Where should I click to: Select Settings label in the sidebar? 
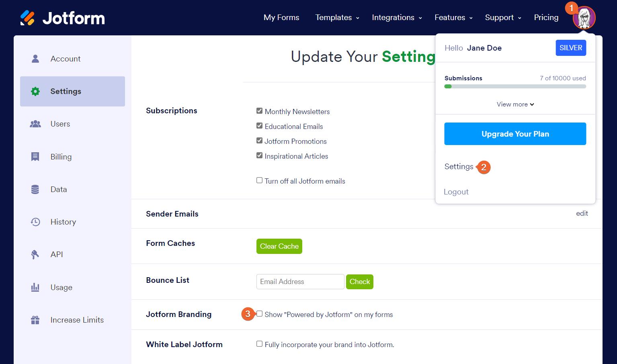[66, 91]
